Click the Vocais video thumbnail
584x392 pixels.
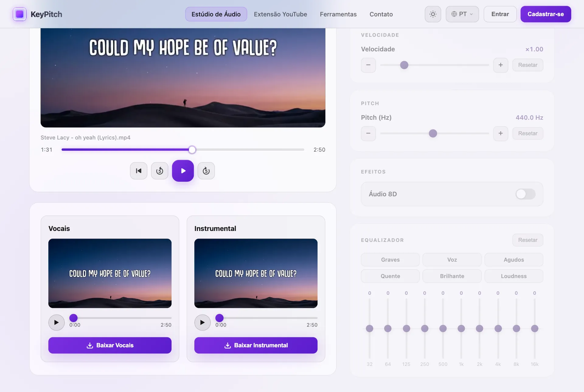tap(110, 273)
